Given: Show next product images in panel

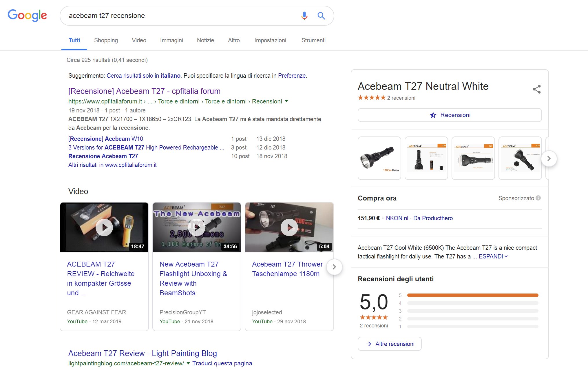Looking at the screenshot, I should click(549, 158).
